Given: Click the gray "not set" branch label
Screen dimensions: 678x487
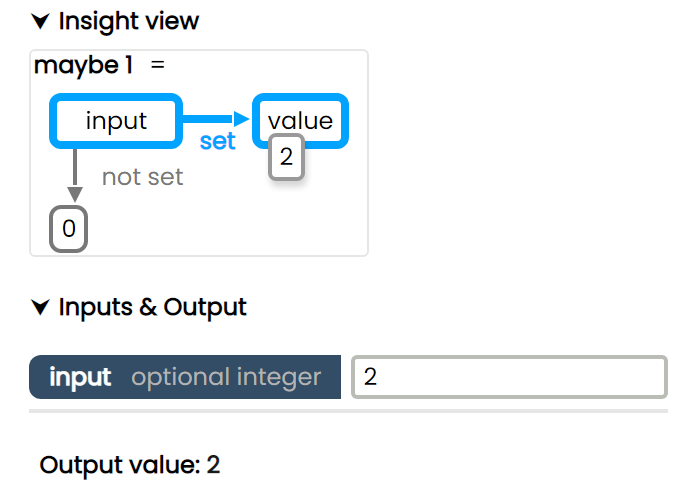Looking at the screenshot, I should pyautogui.click(x=143, y=178).
